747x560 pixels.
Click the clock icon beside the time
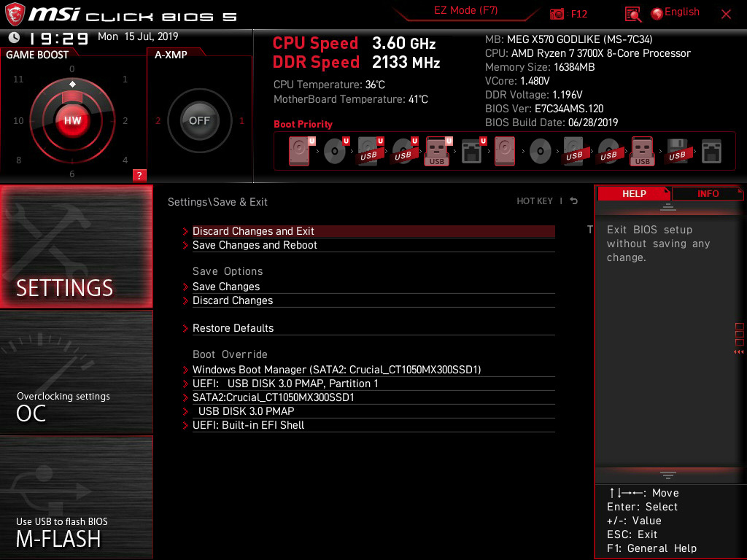pos(15,37)
